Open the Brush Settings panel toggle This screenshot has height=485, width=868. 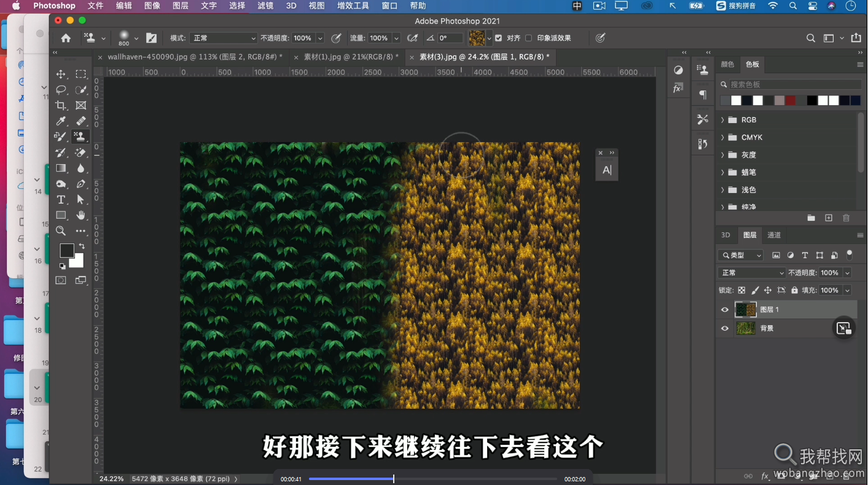[151, 38]
